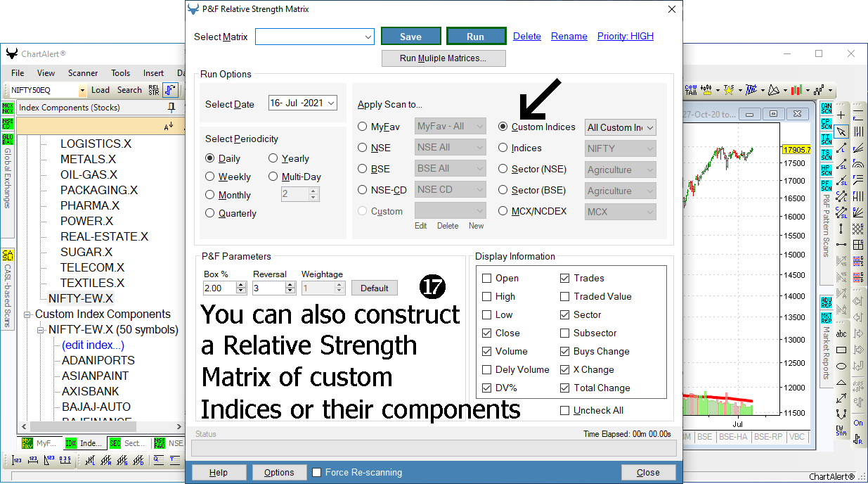Viewport: 868px width, 484px height.
Task: Tick the Uncheck All checkbox
Action: (565, 410)
